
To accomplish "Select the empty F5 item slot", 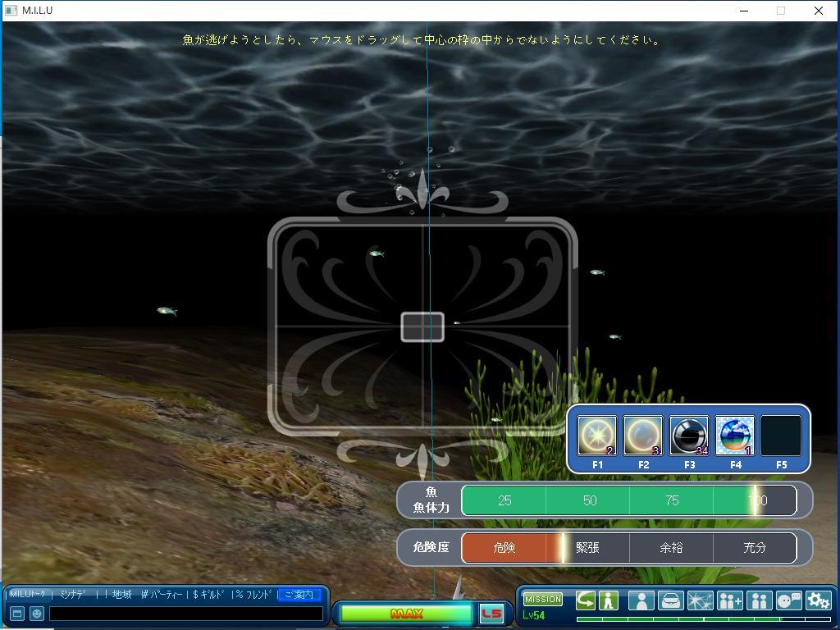I will (x=781, y=436).
